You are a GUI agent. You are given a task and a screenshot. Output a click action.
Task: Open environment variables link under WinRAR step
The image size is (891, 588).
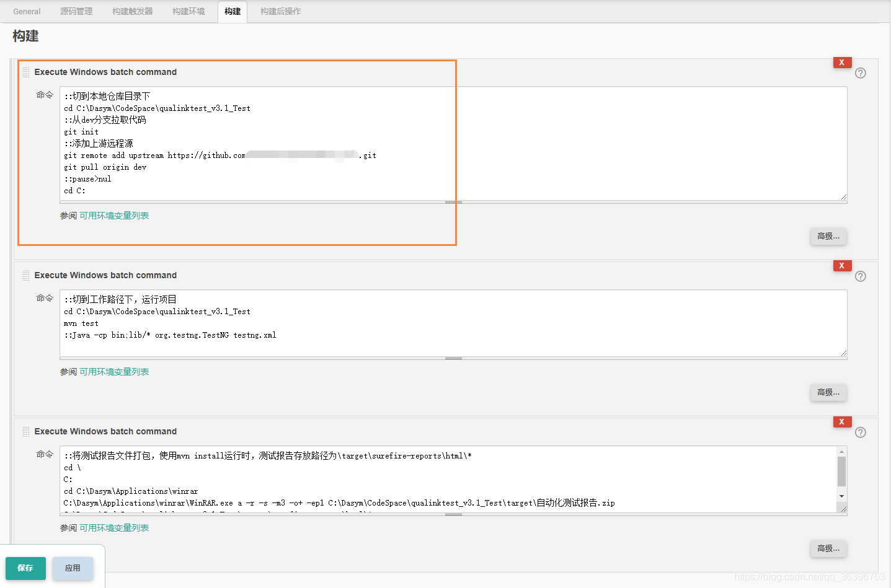point(114,528)
